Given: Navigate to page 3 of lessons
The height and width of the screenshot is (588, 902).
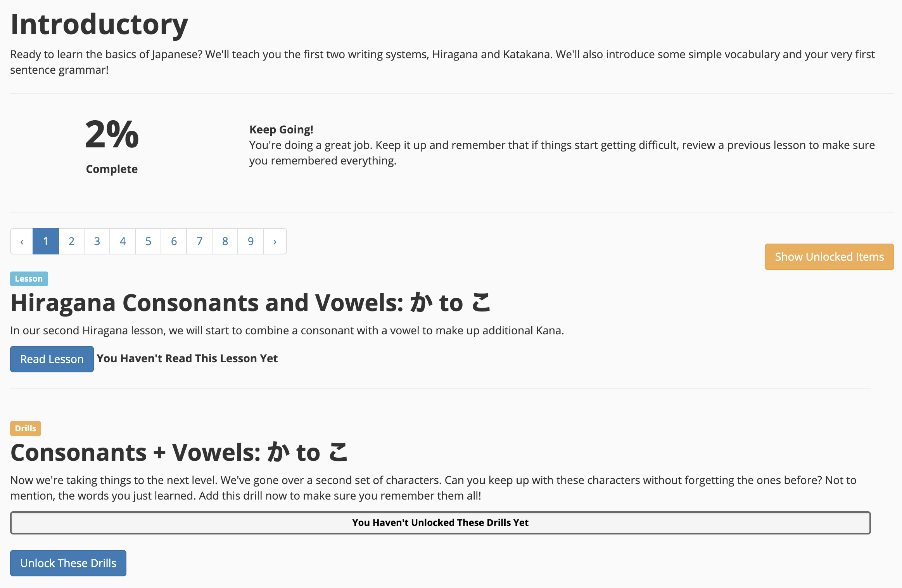Looking at the screenshot, I should pos(97,241).
